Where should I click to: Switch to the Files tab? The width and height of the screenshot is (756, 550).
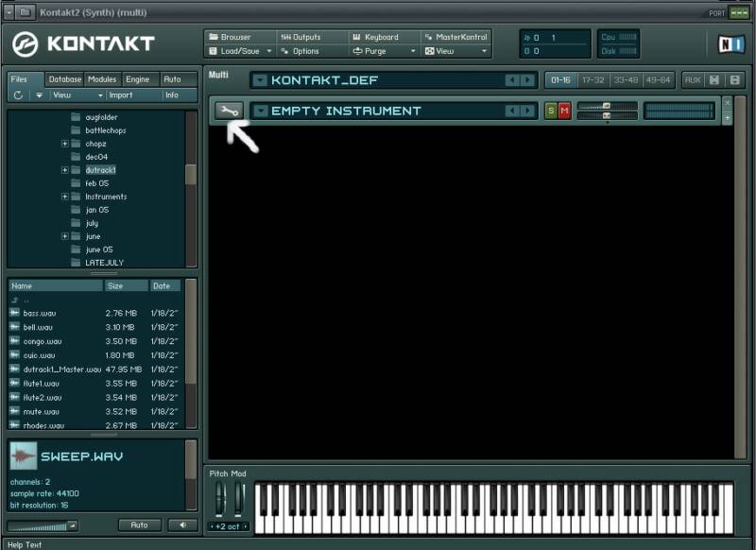[x=26, y=79]
